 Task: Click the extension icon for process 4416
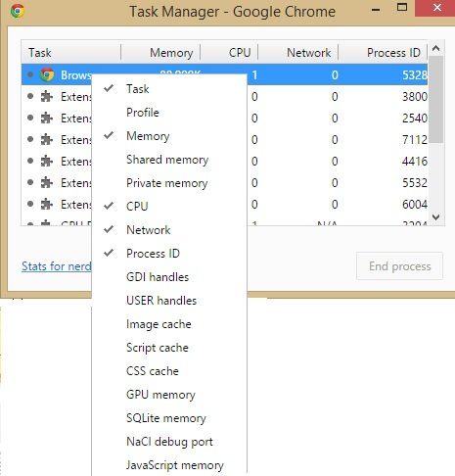tap(47, 161)
